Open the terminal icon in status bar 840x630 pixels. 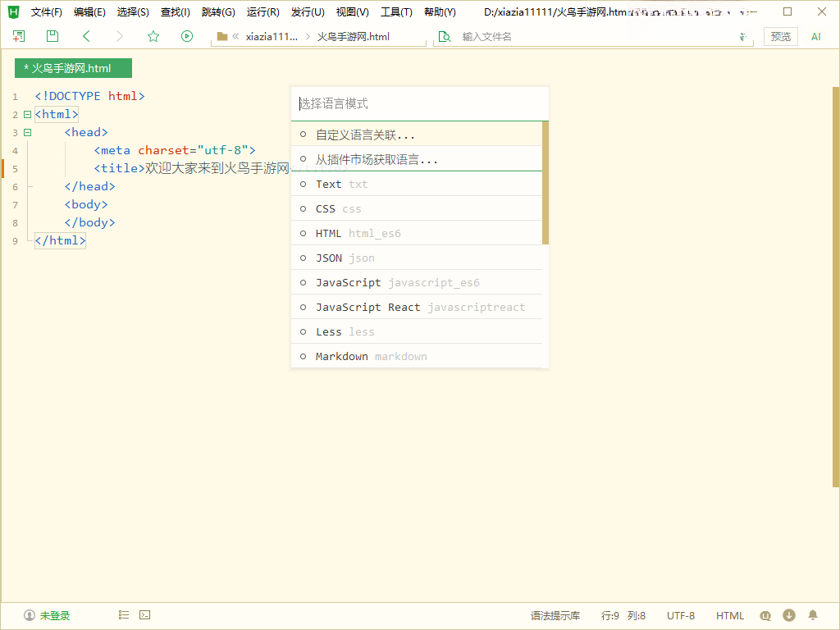pyautogui.click(x=144, y=614)
